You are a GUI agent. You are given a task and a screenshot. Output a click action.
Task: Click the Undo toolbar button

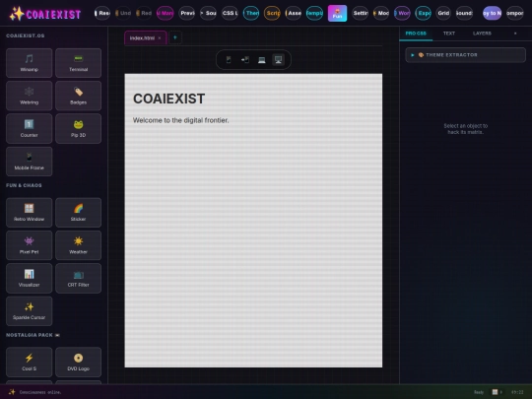(x=123, y=13)
